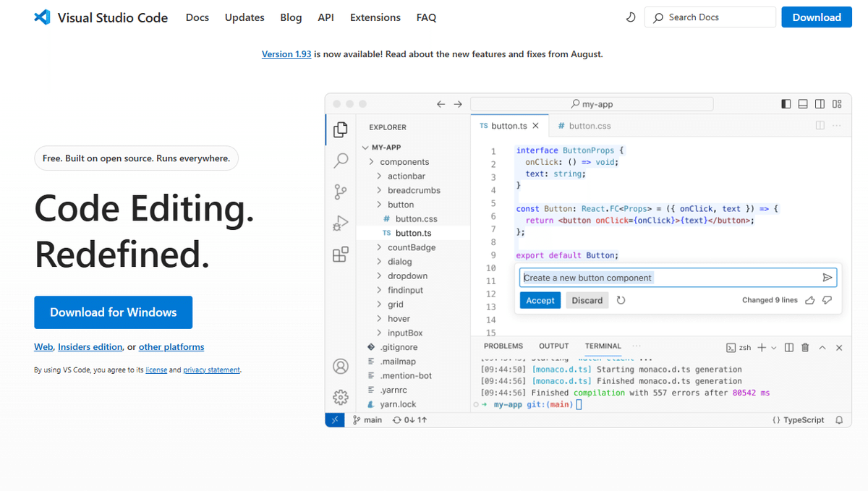The width and height of the screenshot is (868, 491).
Task: Click the Visual Studio Code logo
Action: [x=42, y=17]
